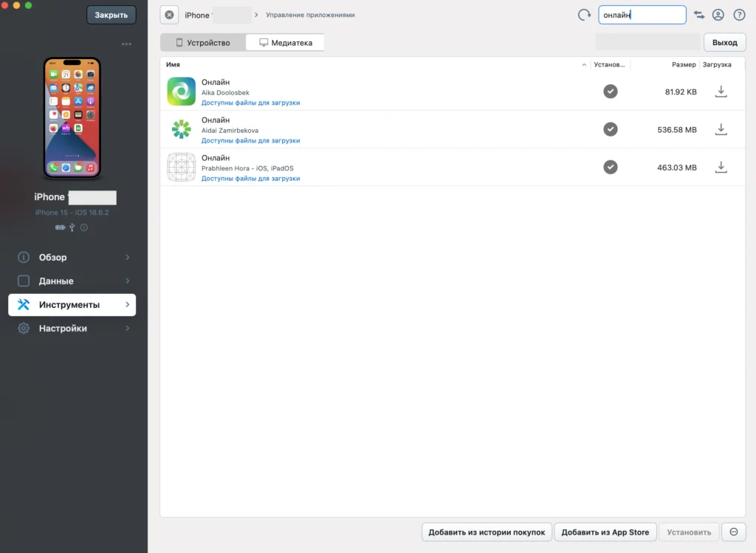Click the Aidai Zamirbekova developer name
Viewport: 756px width, 553px height.
click(x=230, y=130)
